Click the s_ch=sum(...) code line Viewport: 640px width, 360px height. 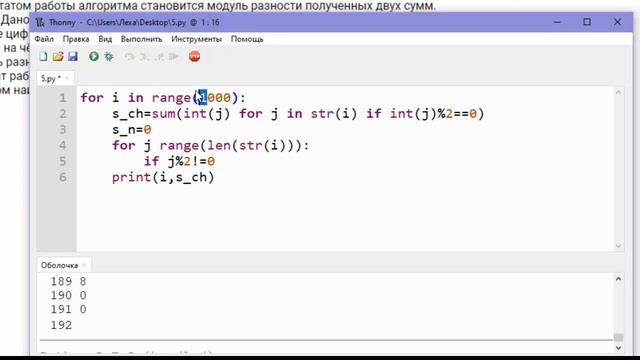click(298, 113)
